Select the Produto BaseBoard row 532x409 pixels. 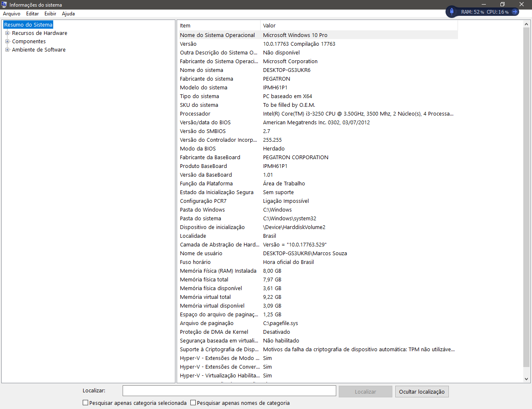click(x=318, y=166)
